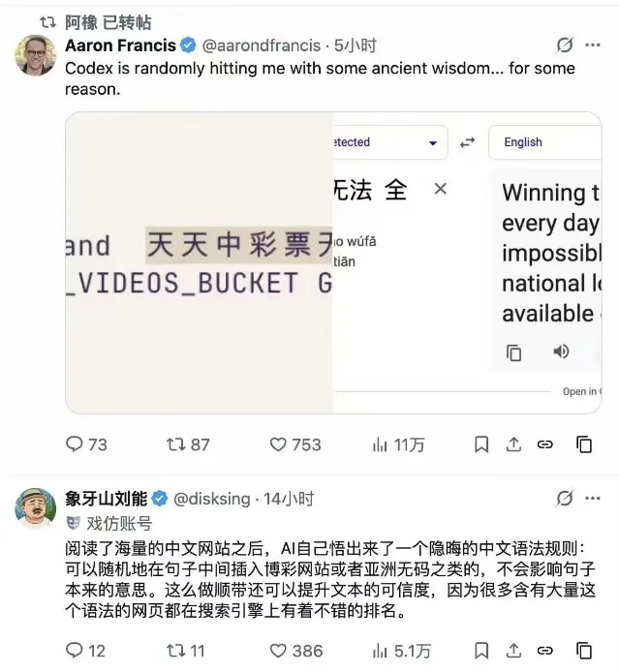This screenshot has width=619, height=672.
Task: Open the embedded translation screenshot image
Action: 333,262
